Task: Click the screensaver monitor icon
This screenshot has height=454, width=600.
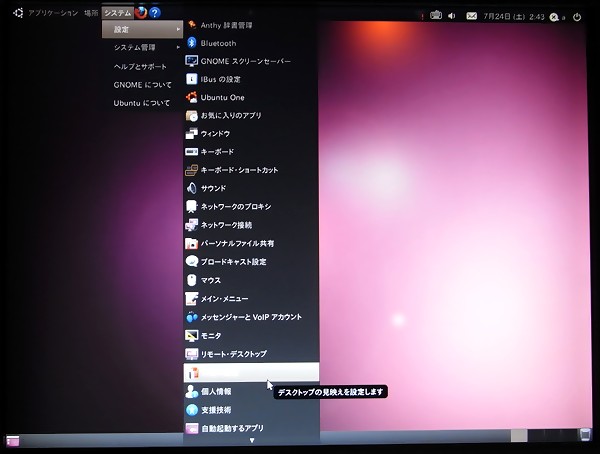Action: [191, 61]
